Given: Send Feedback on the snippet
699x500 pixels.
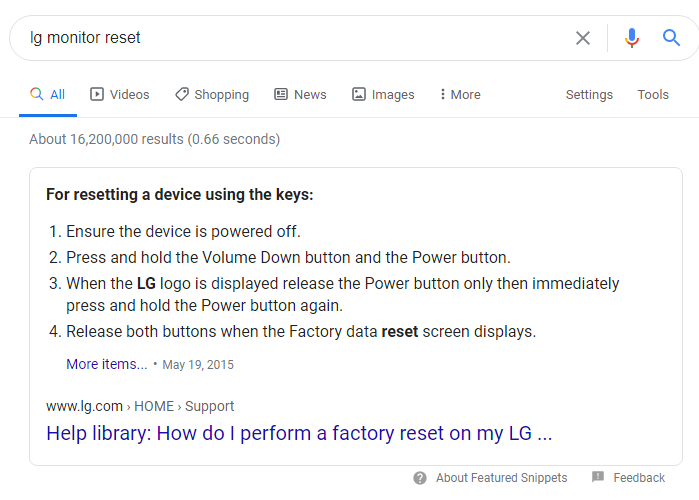Looking at the screenshot, I should click(639, 478).
